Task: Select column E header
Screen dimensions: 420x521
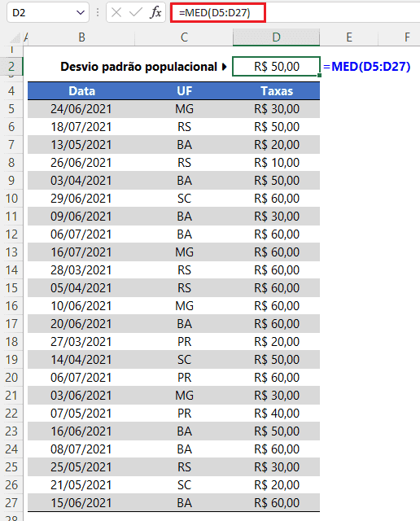Action: [x=349, y=37]
